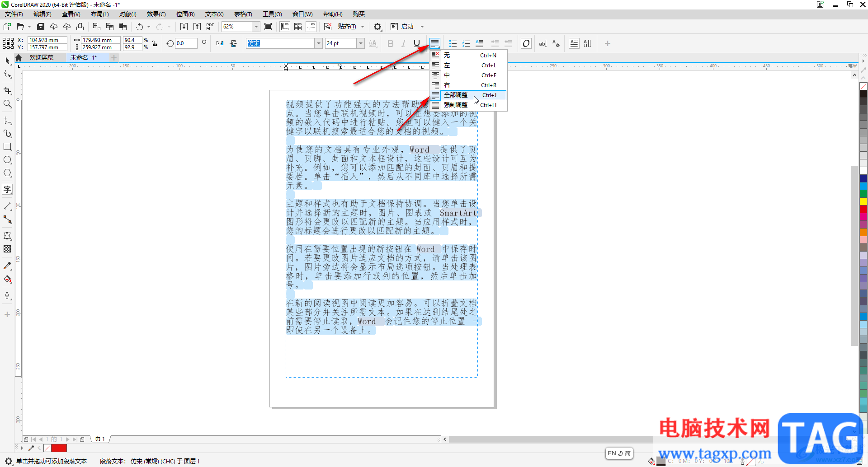Switch to 欢迎屏幕 welcome tab

(x=42, y=57)
